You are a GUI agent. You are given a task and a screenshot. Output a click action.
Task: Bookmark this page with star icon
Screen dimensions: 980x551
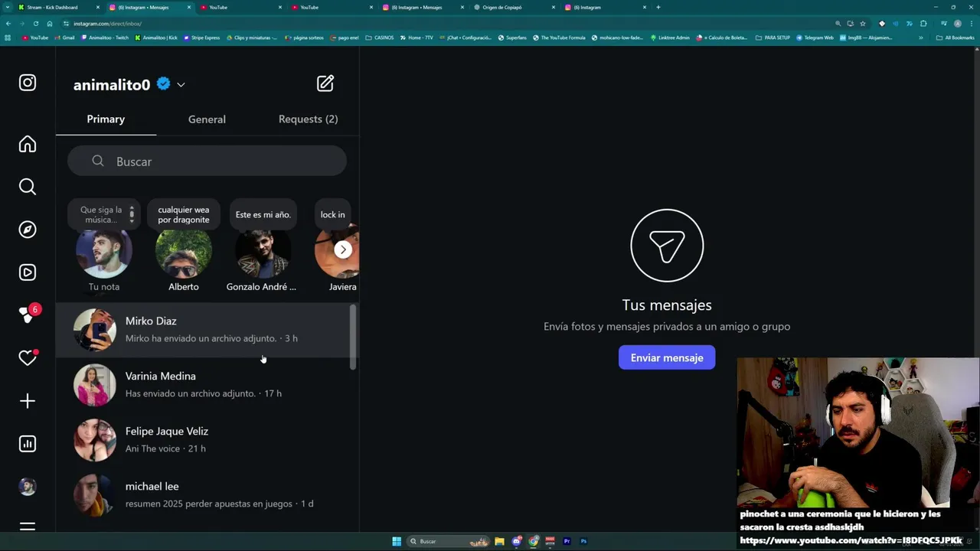[863, 24]
